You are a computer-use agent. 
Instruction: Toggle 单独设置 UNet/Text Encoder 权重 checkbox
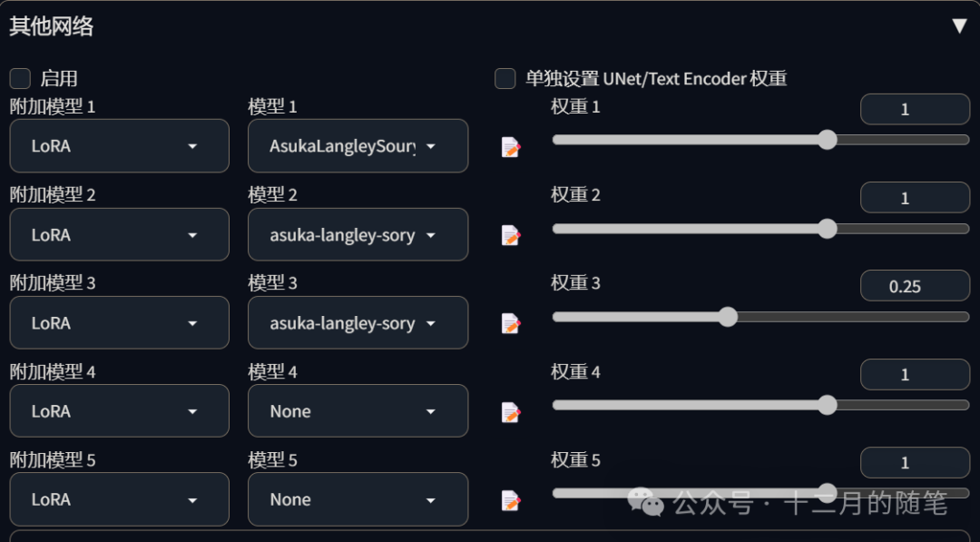pyautogui.click(x=505, y=78)
